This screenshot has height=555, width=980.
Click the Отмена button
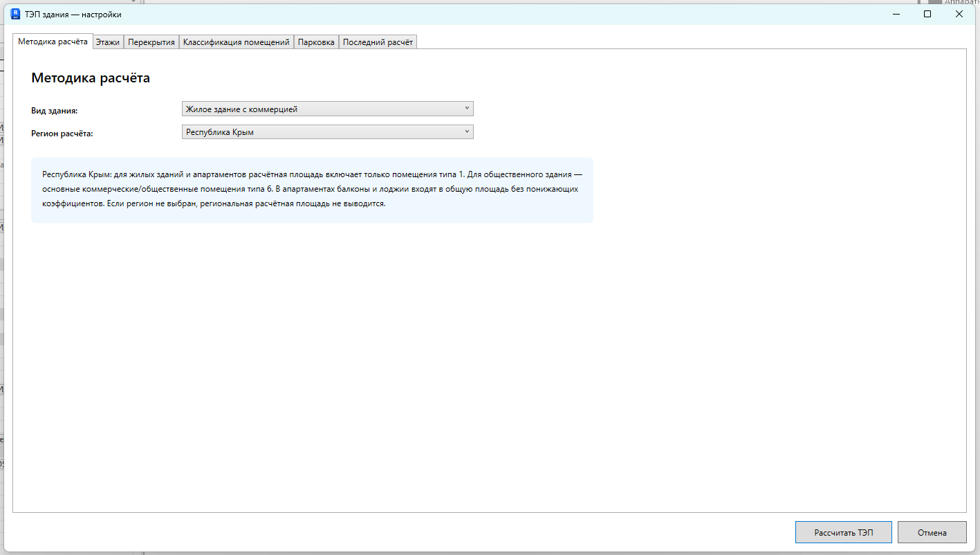point(932,532)
